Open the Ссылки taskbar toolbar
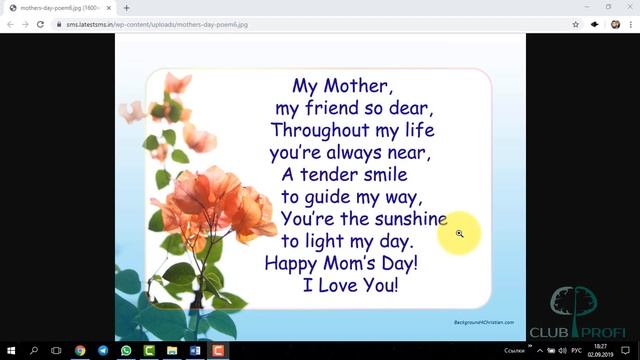This screenshot has height=360, width=640. tap(514, 351)
